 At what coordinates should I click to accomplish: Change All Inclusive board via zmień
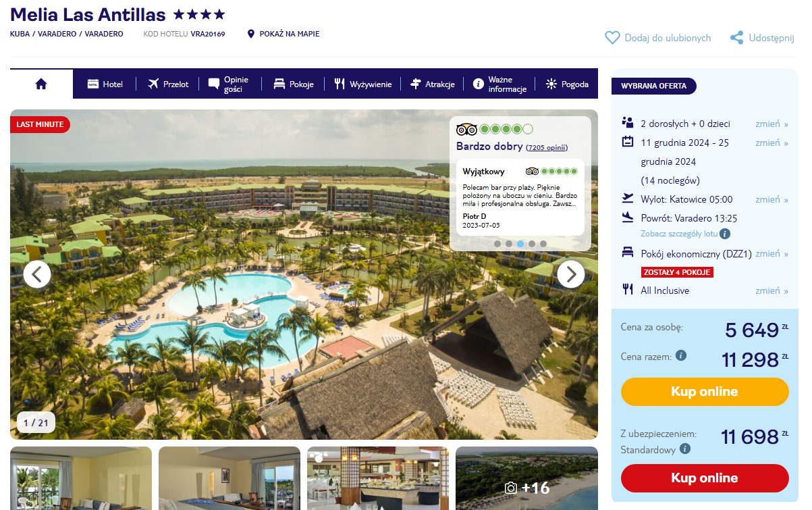(x=772, y=290)
